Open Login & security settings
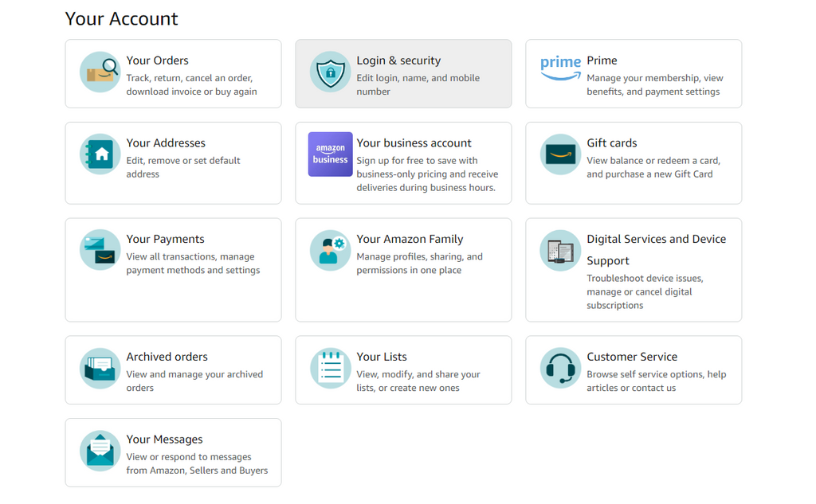This screenshot has width=816, height=504. click(403, 73)
